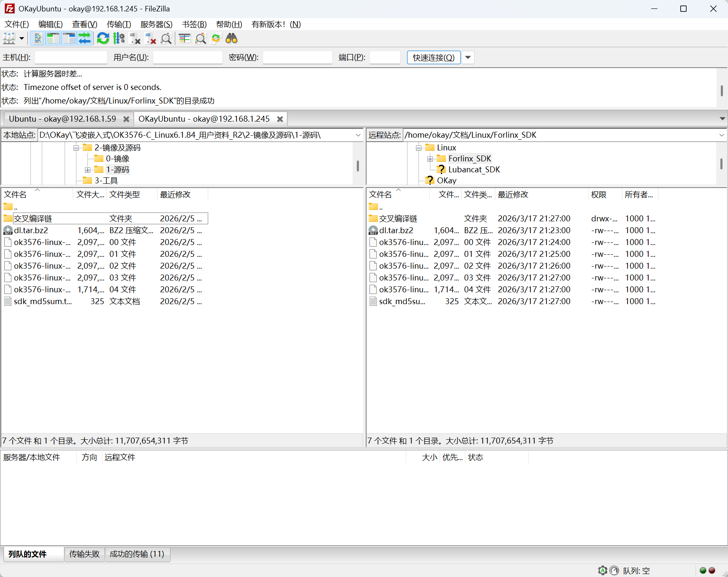Click the dl.tar.bz2 archive icon in local pane
728x577 pixels.
click(x=8, y=231)
